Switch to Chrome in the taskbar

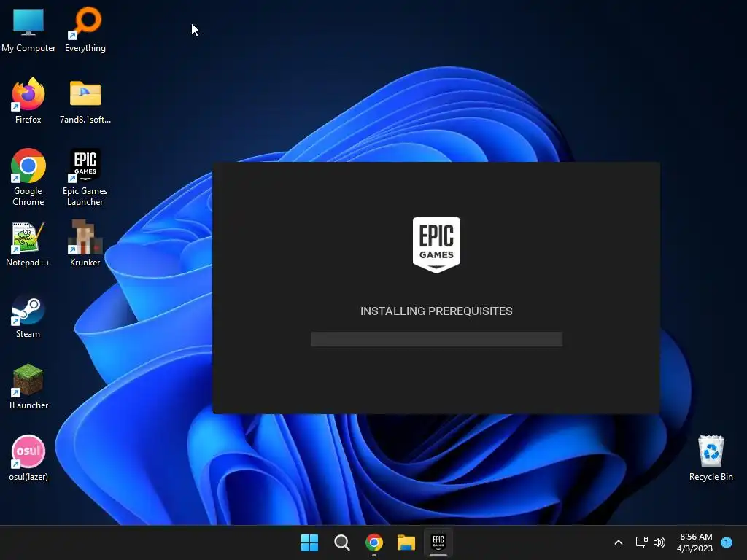coord(374,542)
